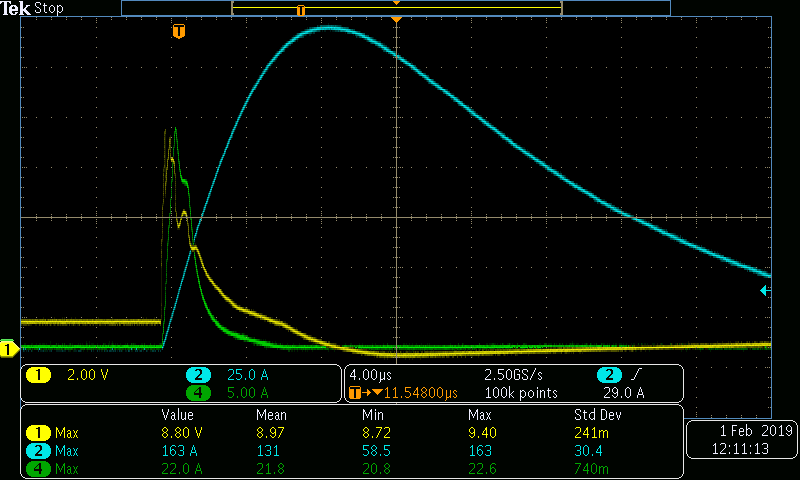Click the 241m standard deviation value
Image resolution: width=800 pixels, height=480 pixels.
(591, 433)
